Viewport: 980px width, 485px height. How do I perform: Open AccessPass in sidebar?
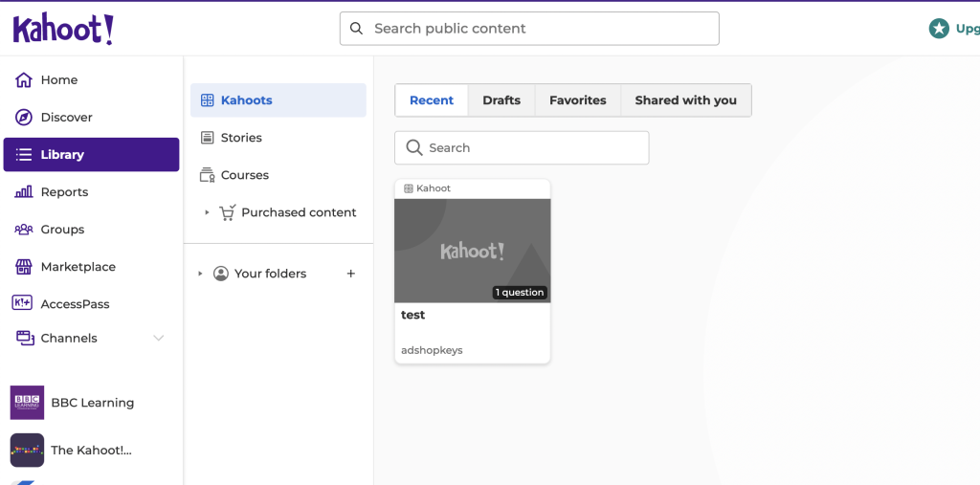point(75,304)
